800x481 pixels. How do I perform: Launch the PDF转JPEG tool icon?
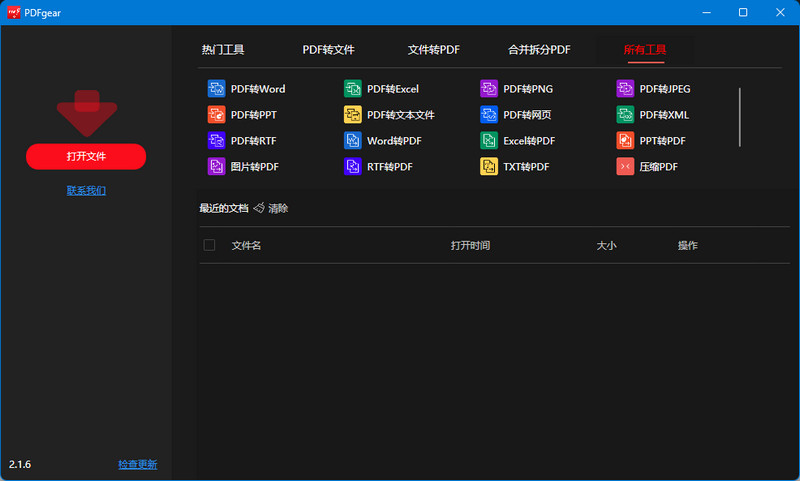point(624,89)
